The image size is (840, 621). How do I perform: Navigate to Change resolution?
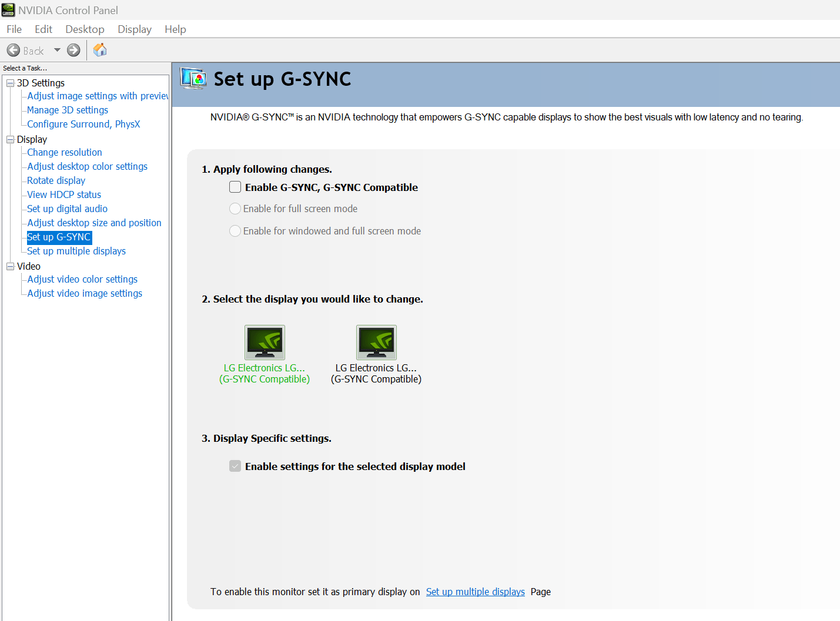[x=65, y=152]
